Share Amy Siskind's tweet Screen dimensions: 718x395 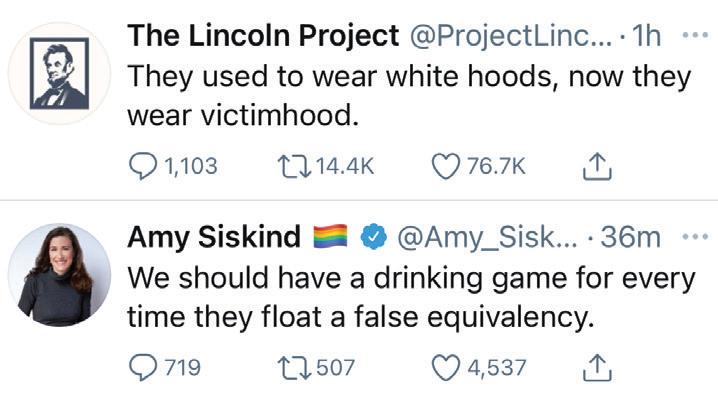[x=597, y=368]
